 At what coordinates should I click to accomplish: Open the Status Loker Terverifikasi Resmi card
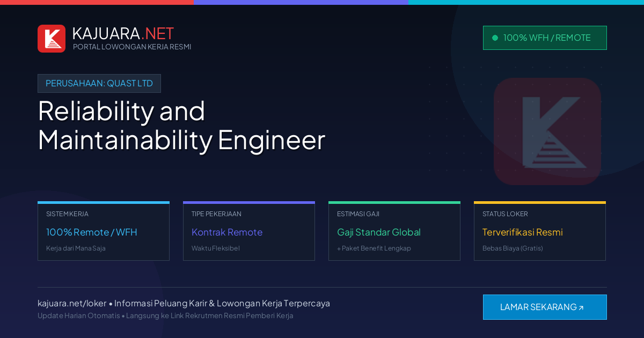540,231
